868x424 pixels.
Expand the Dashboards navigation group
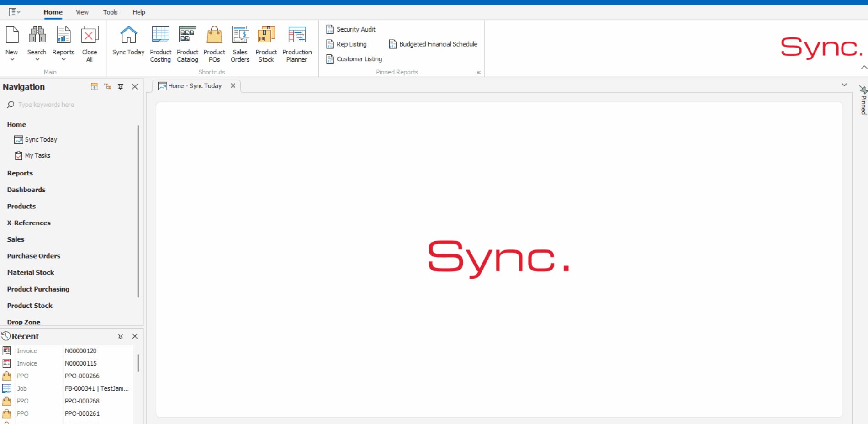point(26,190)
